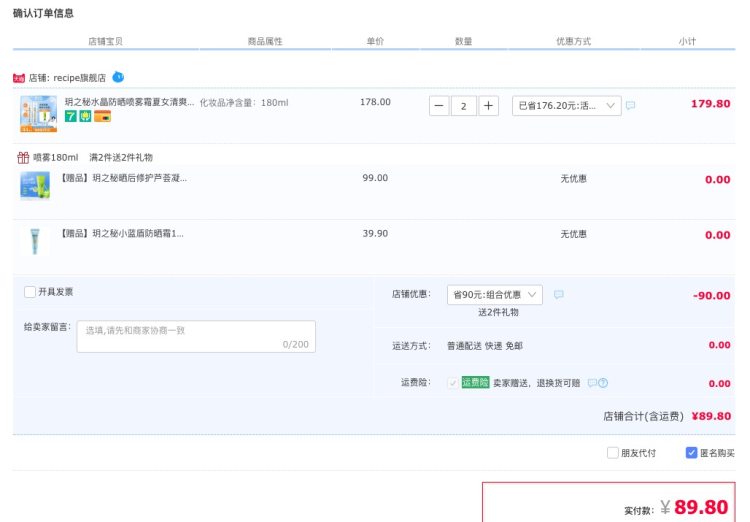Image resolution: width=750 pixels, height=522 pixels.
Task: Click the 店铺宝贝 column header
Action: coord(106,41)
